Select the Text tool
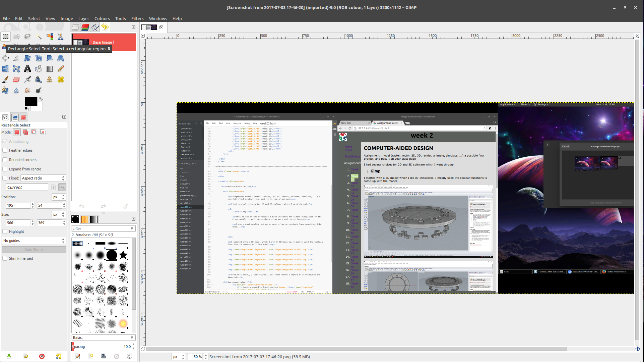This screenshot has width=644, height=362. 27,69
